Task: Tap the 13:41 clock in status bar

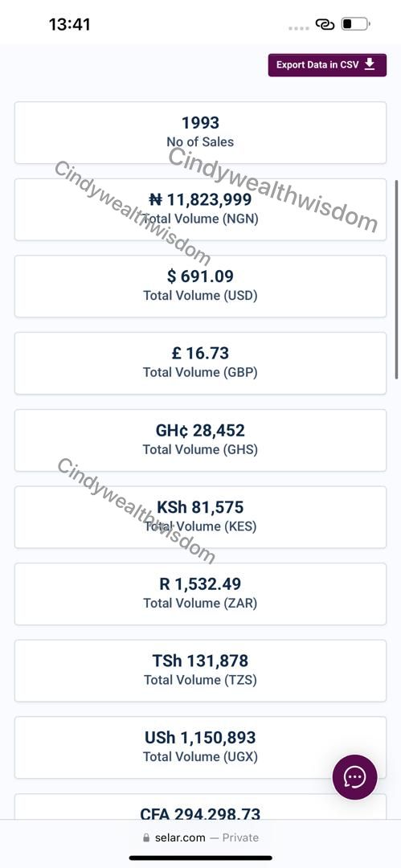Action: point(69,24)
